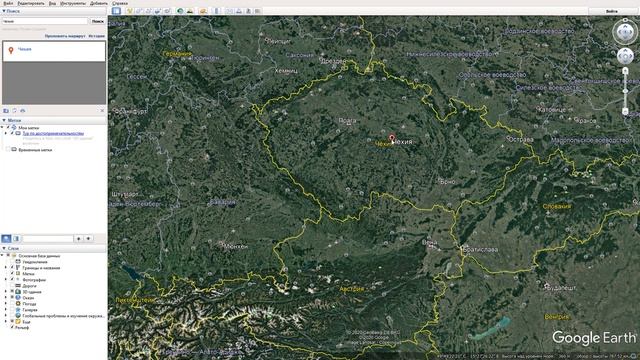640x360 pixels.
Task: Select the Add Path tool
Action: [149, 11]
